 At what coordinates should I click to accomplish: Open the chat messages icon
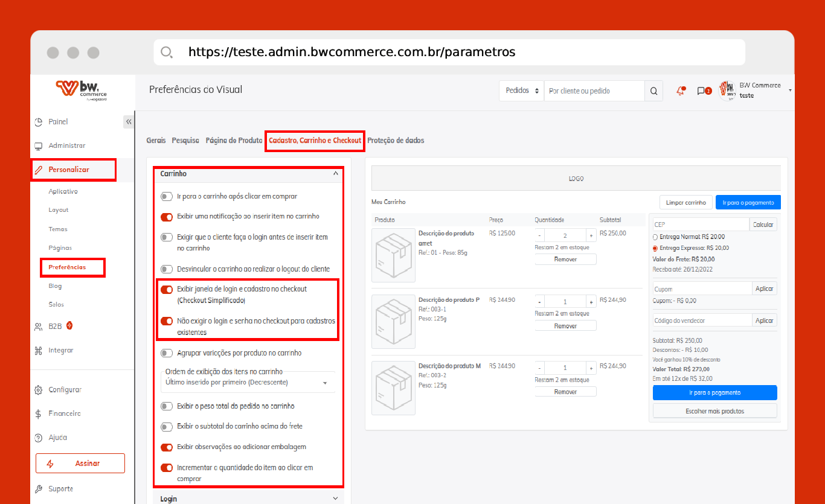pyautogui.click(x=701, y=91)
